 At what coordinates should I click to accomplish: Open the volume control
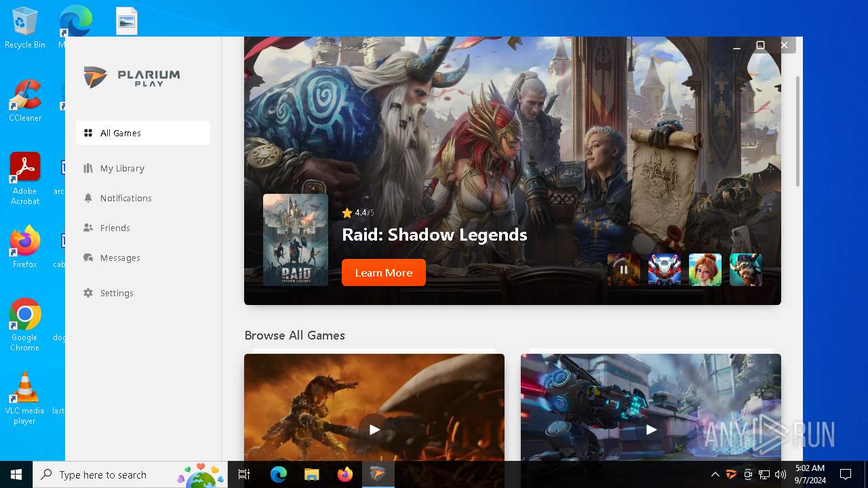[x=781, y=474]
